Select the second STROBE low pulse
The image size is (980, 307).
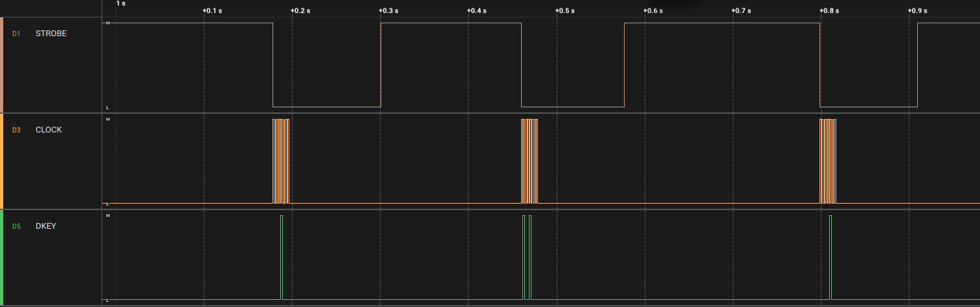click(x=572, y=106)
